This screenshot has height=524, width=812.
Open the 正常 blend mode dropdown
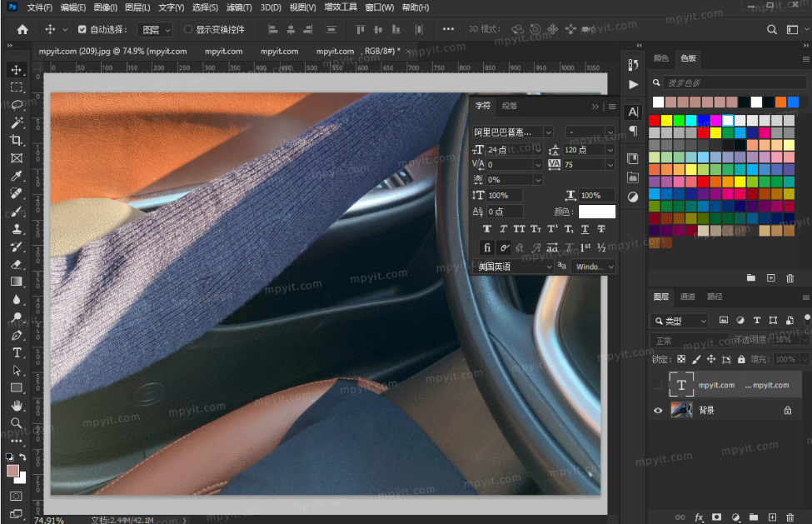click(675, 340)
